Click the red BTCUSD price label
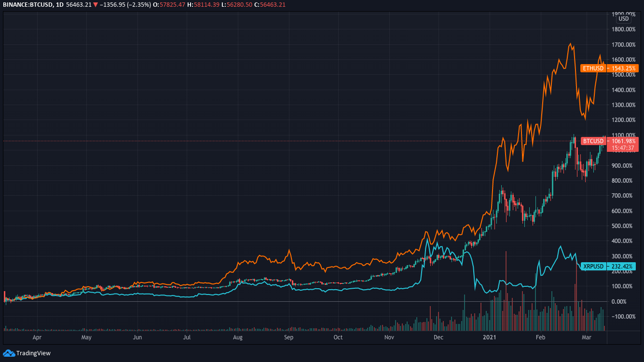The image size is (644, 362). pos(610,141)
